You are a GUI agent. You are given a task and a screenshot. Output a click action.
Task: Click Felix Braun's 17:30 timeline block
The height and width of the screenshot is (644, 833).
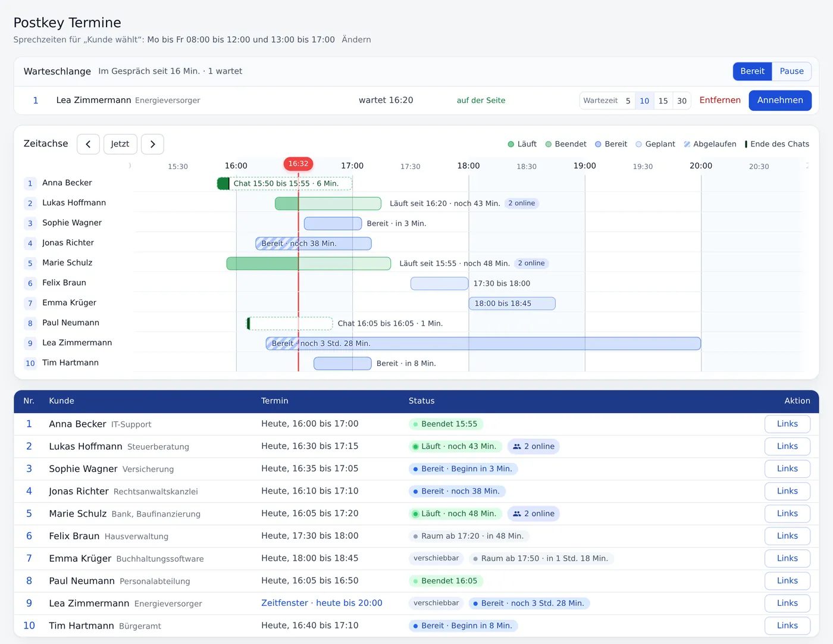coord(439,283)
